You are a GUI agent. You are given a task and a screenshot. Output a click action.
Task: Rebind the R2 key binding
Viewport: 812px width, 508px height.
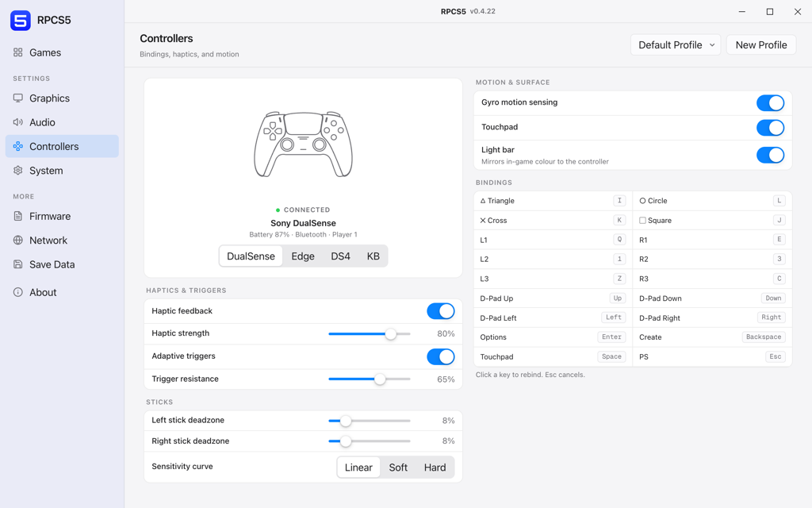[779, 259]
